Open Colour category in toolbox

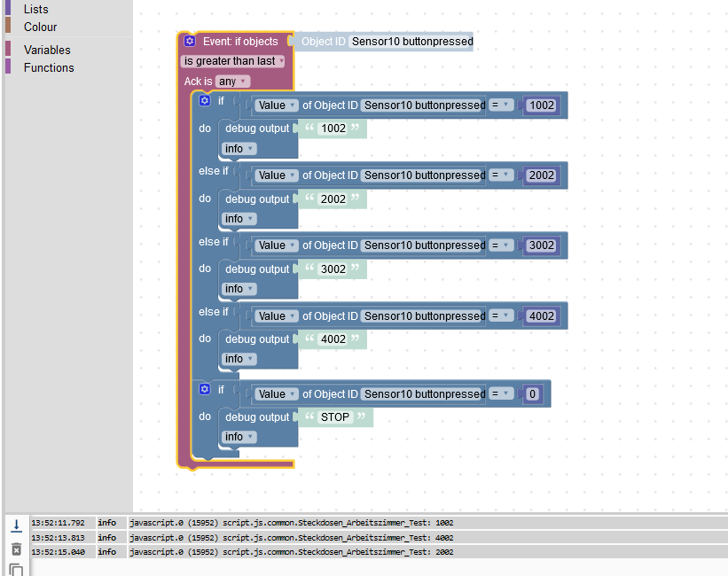(x=41, y=27)
